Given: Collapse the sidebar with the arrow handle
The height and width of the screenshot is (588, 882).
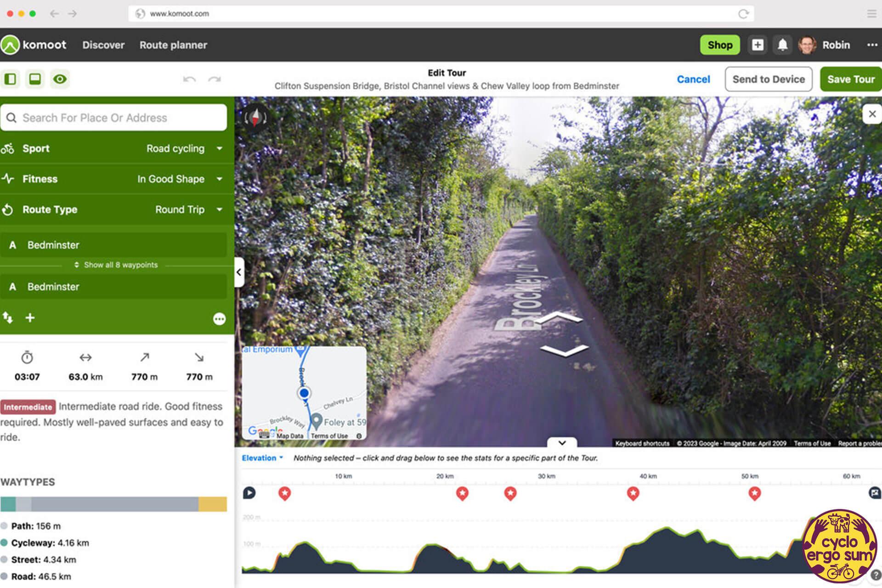Looking at the screenshot, I should click(239, 272).
